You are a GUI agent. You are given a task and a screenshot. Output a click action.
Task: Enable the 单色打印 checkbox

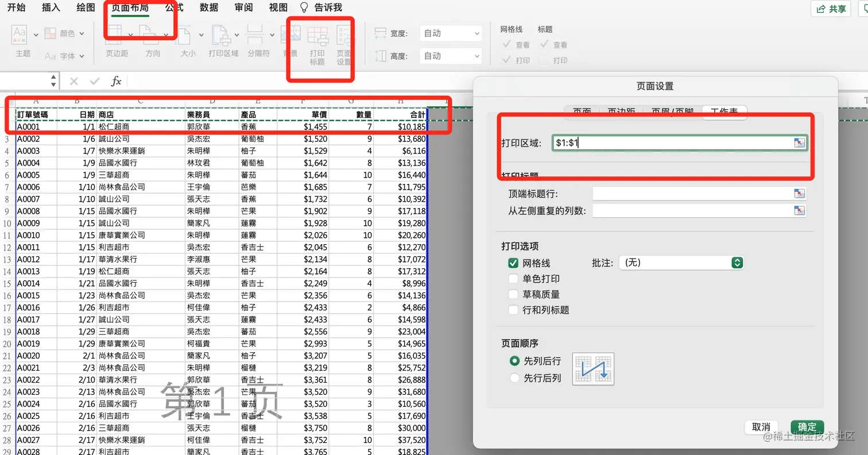point(513,279)
